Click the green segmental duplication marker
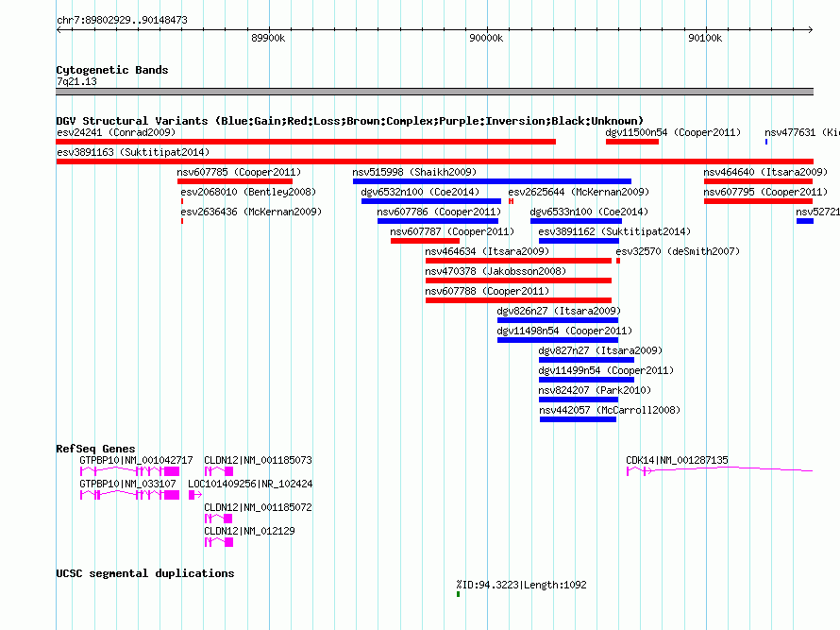 (x=458, y=594)
